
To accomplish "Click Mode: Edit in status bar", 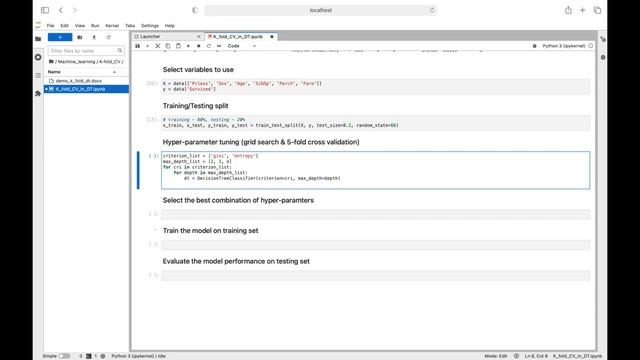I will tap(496, 356).
